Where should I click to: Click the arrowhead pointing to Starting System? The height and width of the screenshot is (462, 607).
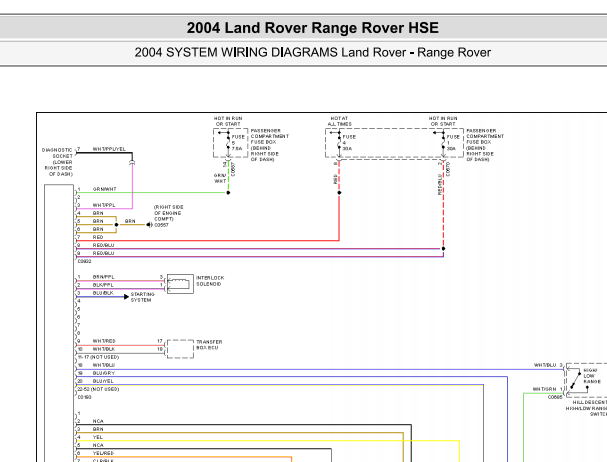coord(126,297)
